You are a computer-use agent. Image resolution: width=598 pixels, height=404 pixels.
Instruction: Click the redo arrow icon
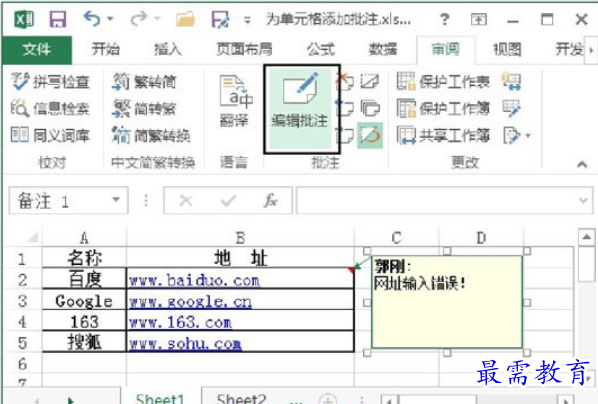138,18
